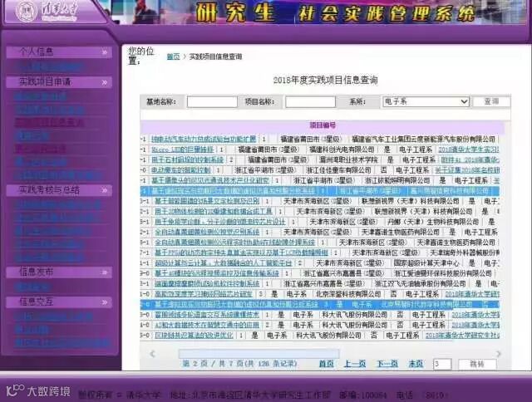Expand the 个人信息 section chevron
Image resolution: width=532 pixels, height=402 pixels.
[104, 52]
